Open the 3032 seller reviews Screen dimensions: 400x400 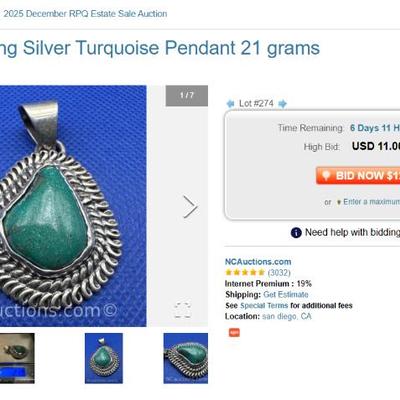[x=279, y=273]
